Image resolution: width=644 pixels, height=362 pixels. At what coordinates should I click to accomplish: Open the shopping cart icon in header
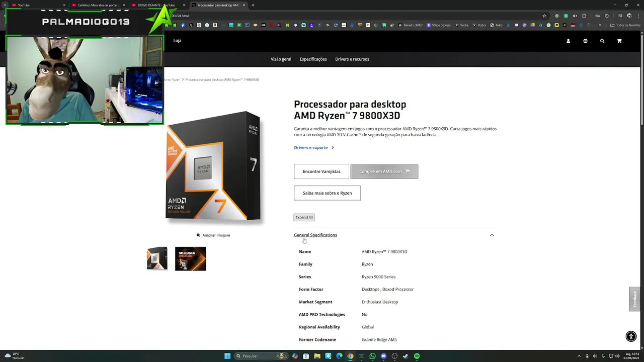[619, 41]
